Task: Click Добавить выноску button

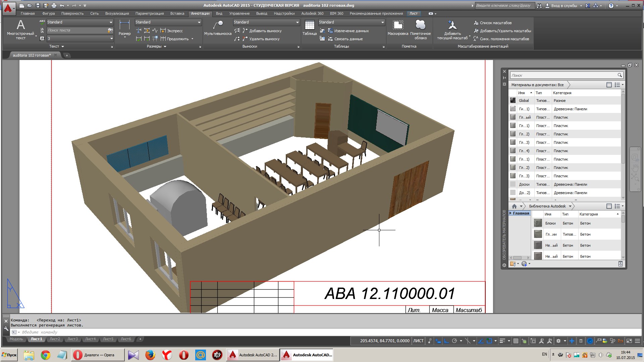Action: coord(262,31)
